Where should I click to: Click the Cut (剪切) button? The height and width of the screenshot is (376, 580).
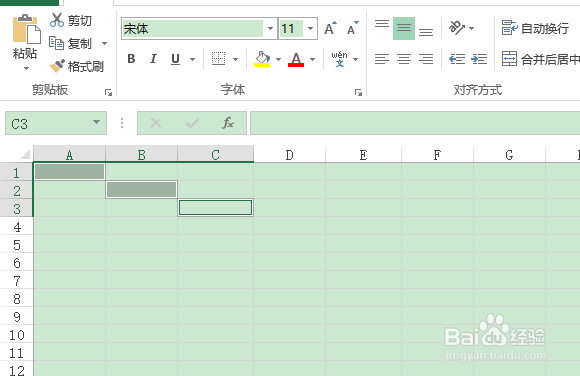(70, 20)
